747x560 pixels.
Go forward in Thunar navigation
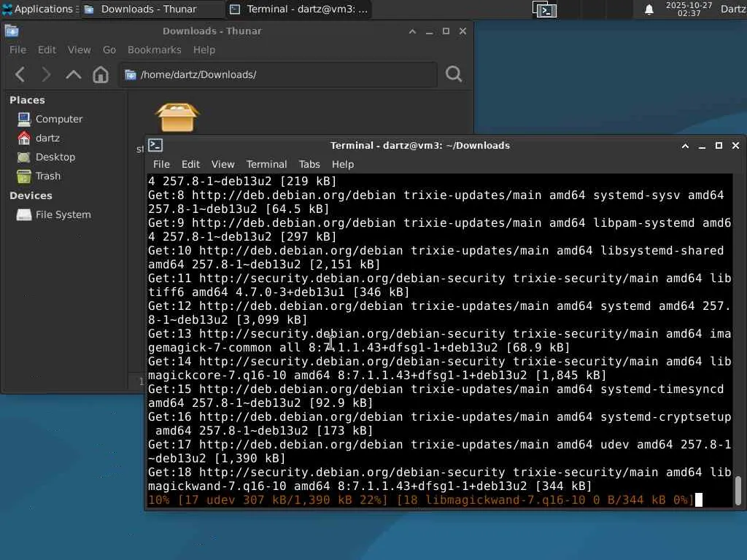point(46,74)
